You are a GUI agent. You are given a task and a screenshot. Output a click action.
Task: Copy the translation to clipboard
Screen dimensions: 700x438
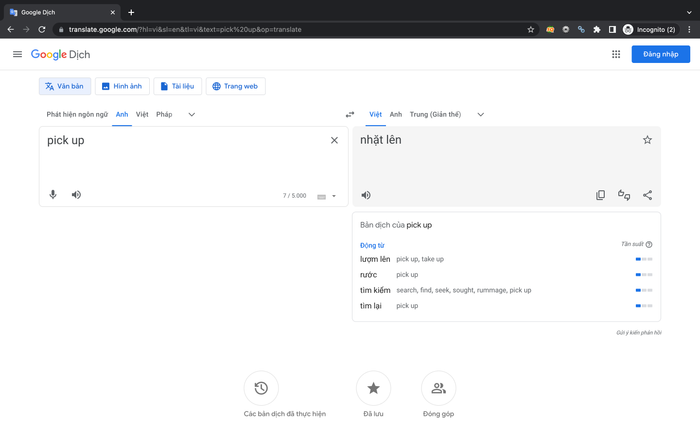point(600,195)
